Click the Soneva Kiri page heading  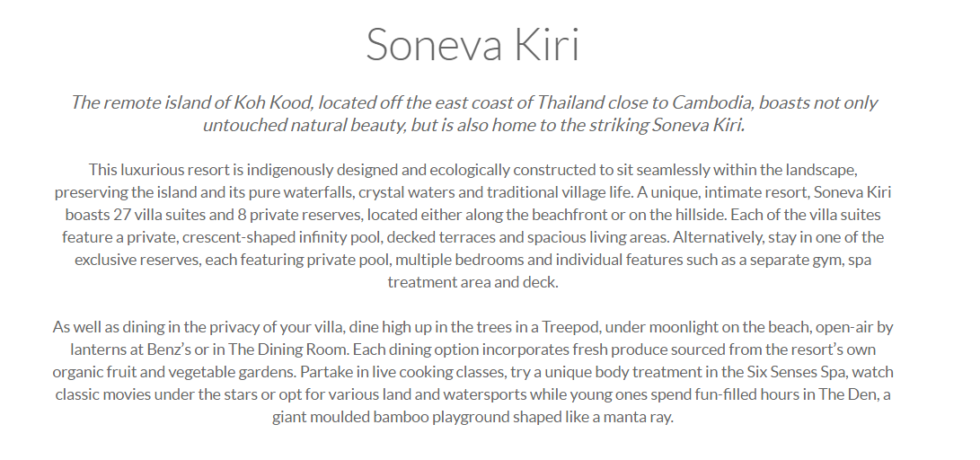coord(472,44)
